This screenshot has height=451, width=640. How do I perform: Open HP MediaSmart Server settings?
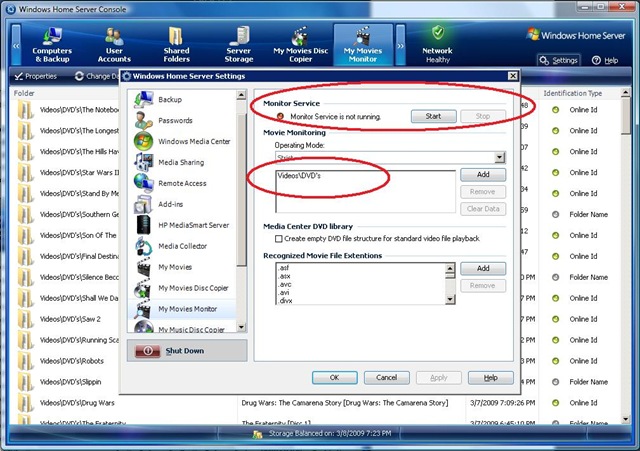(182, 225)
